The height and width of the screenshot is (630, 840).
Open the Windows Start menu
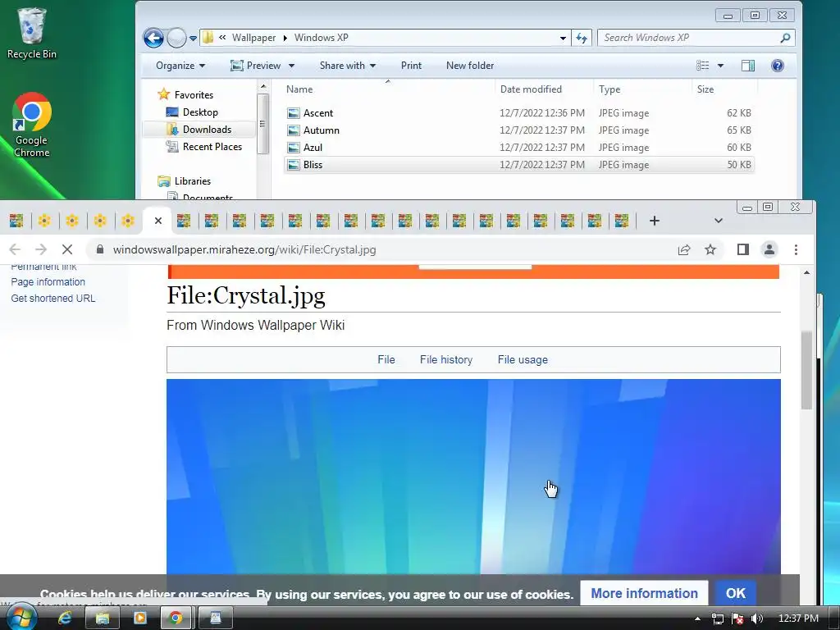point(21,618)
